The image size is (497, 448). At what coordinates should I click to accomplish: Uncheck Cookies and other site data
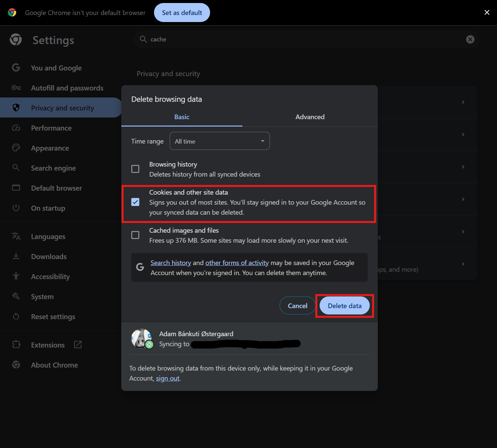click(135, 202)
